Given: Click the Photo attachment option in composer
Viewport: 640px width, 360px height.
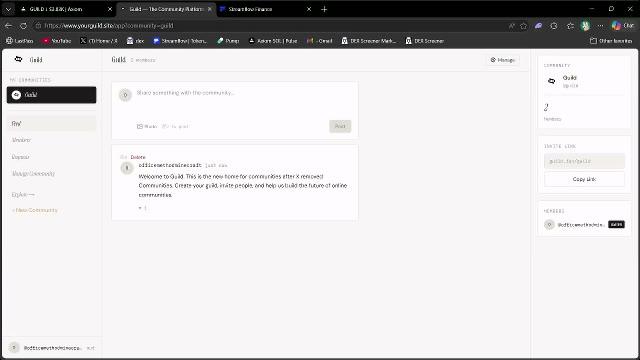Looking at the screenshot, I should tap(147, 127).
